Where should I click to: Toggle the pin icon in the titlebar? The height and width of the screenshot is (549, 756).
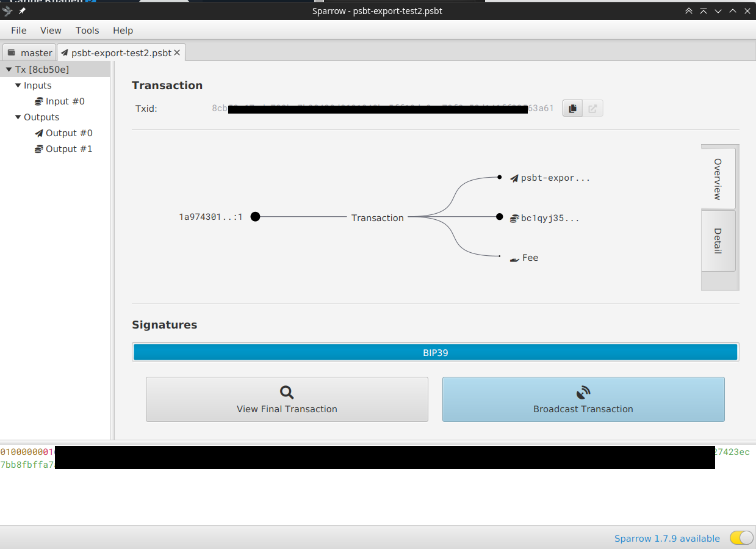tap(21, 10)
